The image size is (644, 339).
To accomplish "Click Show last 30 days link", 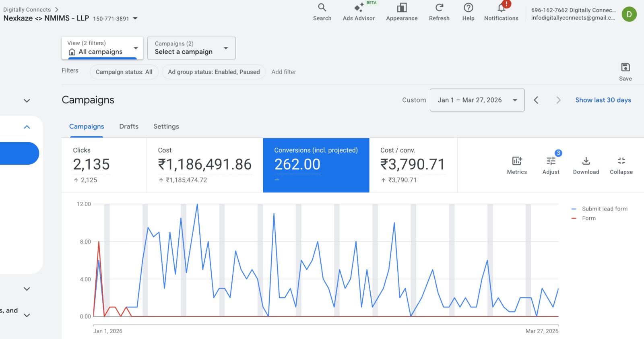I will coord(603,100).
